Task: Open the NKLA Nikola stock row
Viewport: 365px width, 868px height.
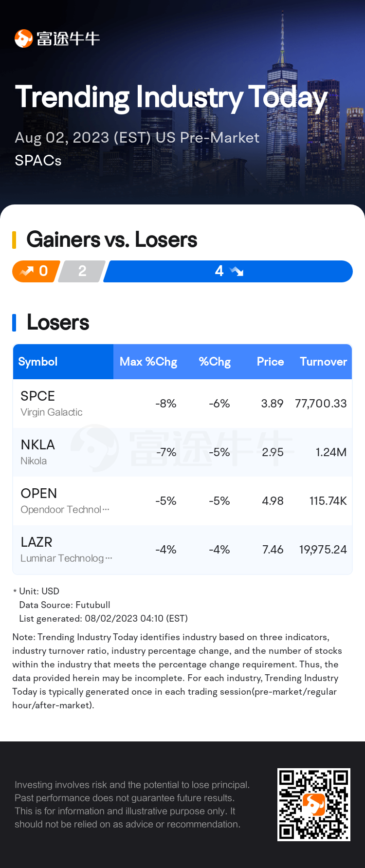Action: pyautogui.click(x=182, y=452)
